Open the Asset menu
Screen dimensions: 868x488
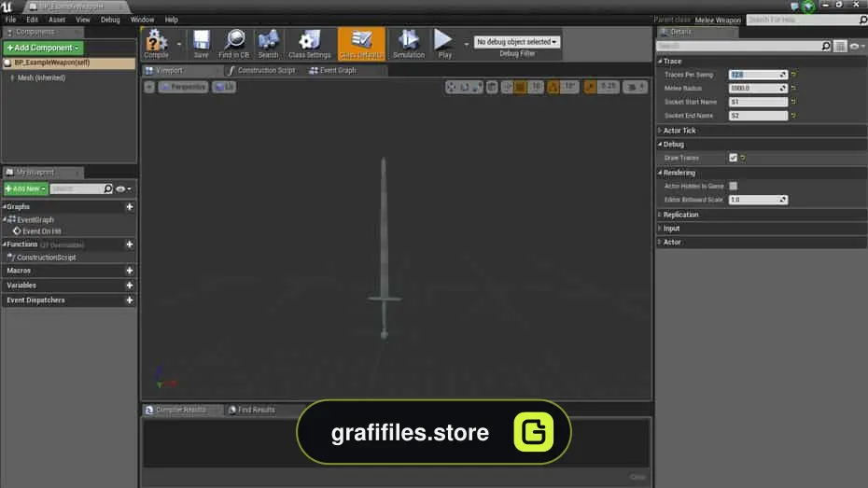click(56, 20)
